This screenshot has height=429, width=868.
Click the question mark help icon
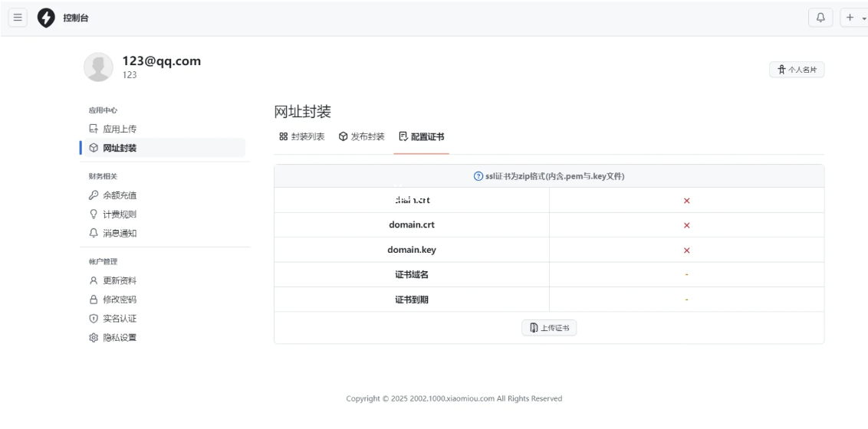(x=478, y=176)
